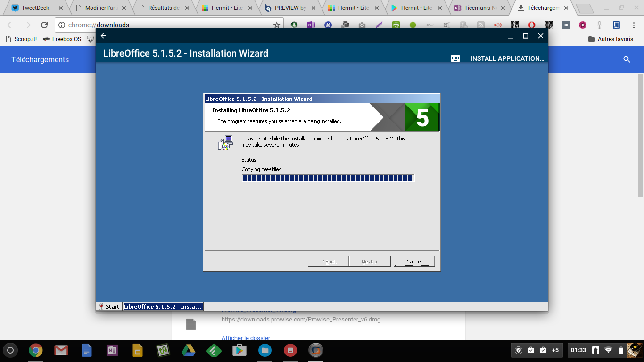
Task: Click the installer setup computer icon
Action: coord(225,143)
